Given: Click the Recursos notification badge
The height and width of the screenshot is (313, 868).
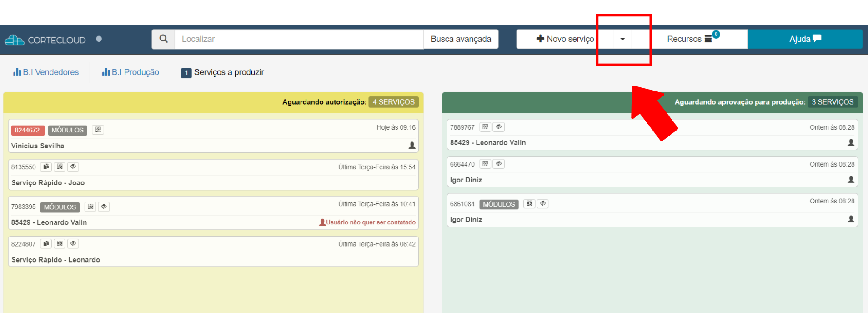Looking at the screenshot, I should pyautogui.click(x=716, y=34).
